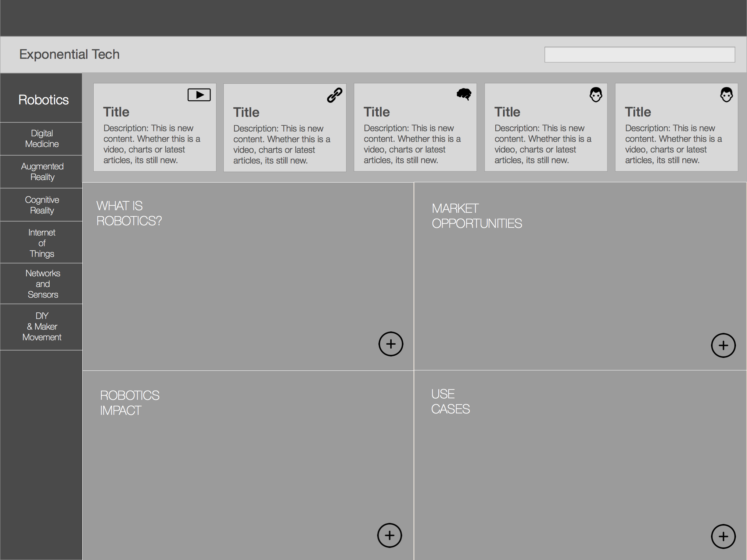Open MARKET OPPORTUNITIES heading

(477, 216)
